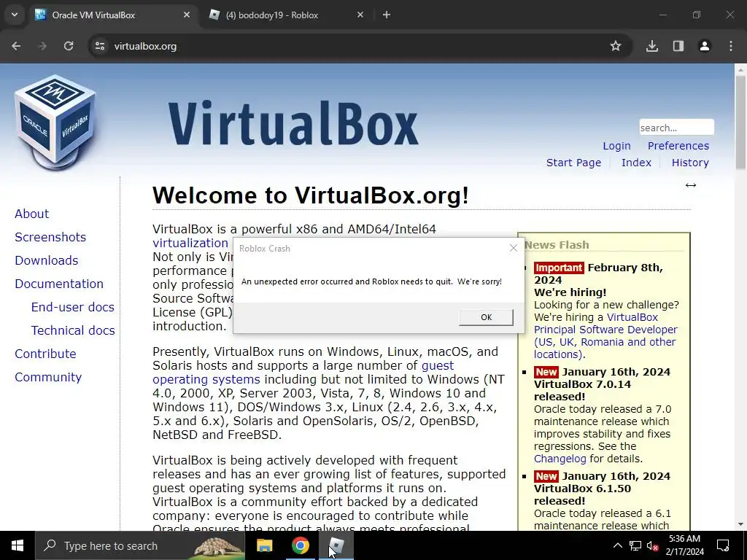Click the scrollbar up arrow
The width and height of the screenshot is (747, 560).
[x=740, y=69]
